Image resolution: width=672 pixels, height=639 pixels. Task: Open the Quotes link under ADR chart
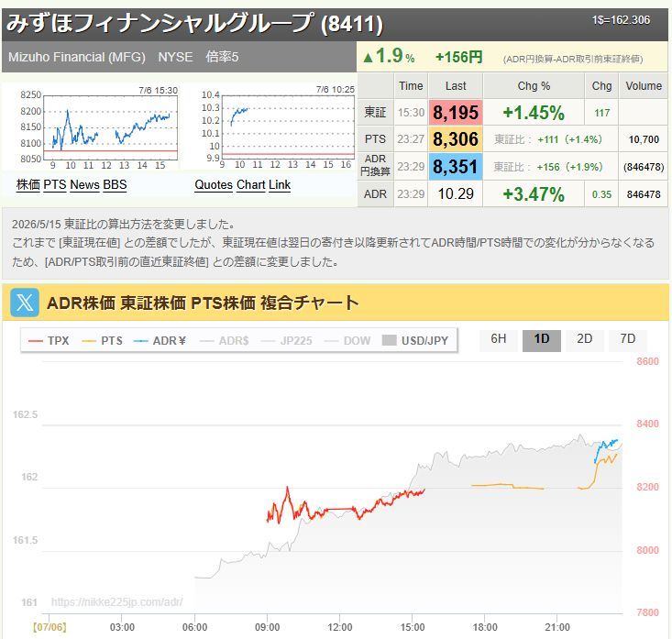(214, 184)
